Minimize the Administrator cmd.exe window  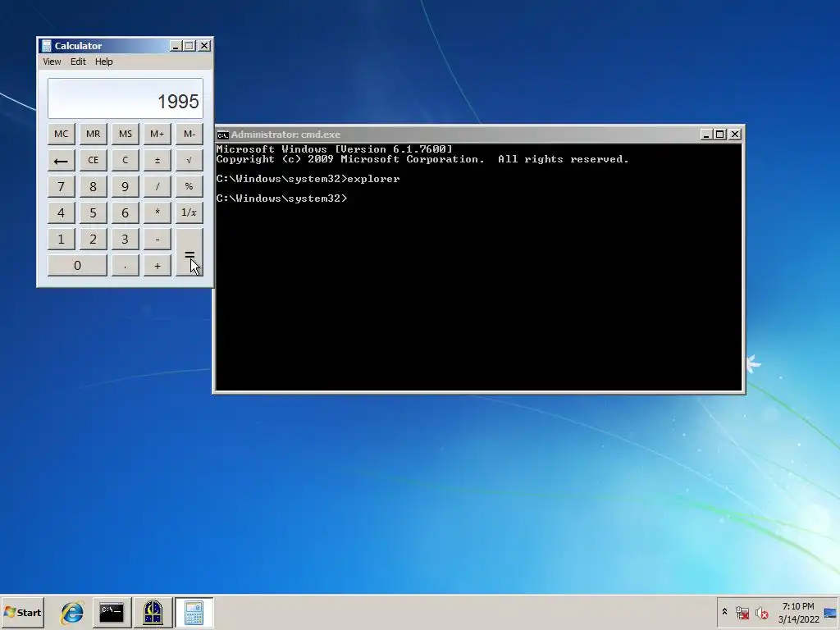coord(706,135)
